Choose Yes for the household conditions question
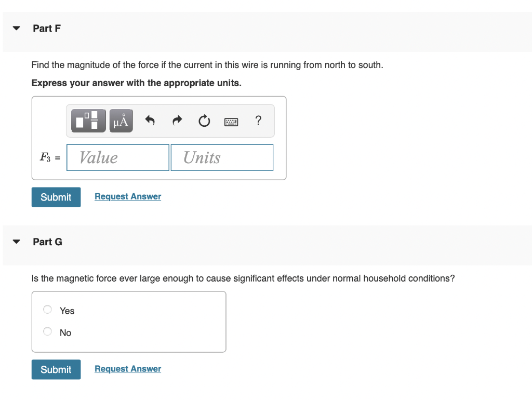This screenshot has width=532, height=400. [x=47, y=309]
